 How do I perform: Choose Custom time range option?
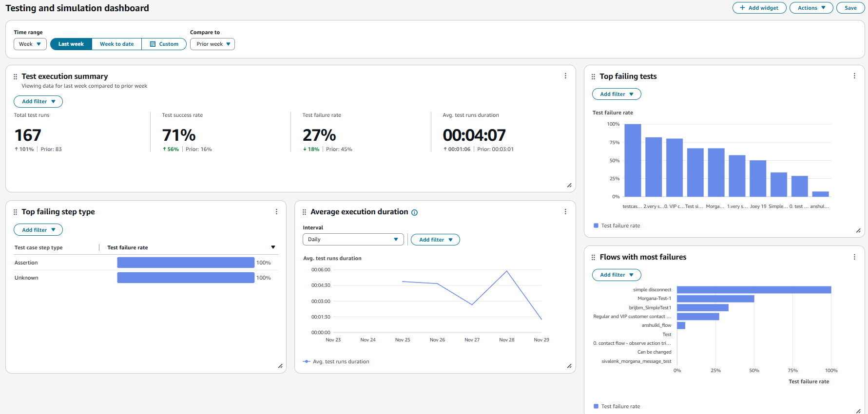click(164, 44)
